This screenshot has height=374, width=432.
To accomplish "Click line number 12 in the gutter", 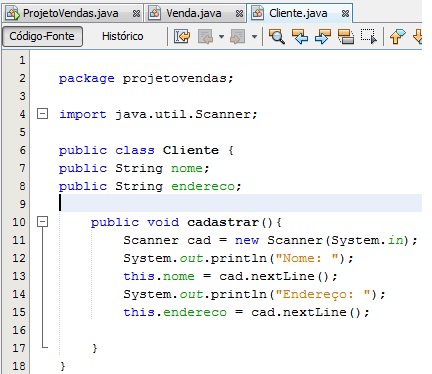I will click(x=19, y=258).
